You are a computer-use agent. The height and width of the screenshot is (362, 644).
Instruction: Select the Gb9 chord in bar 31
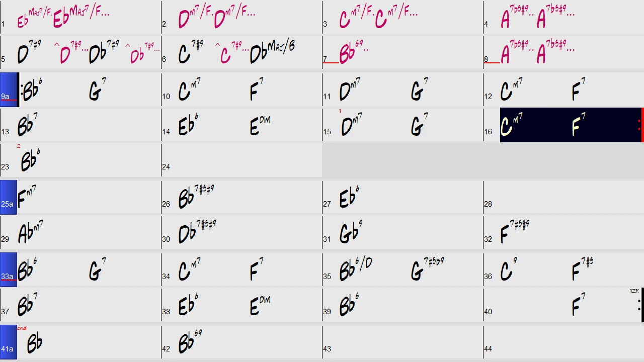pos(351,232)
